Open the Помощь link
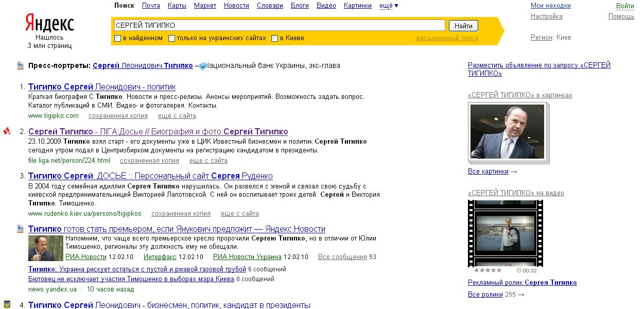This screenshot has width=644, height=309. 621,16
